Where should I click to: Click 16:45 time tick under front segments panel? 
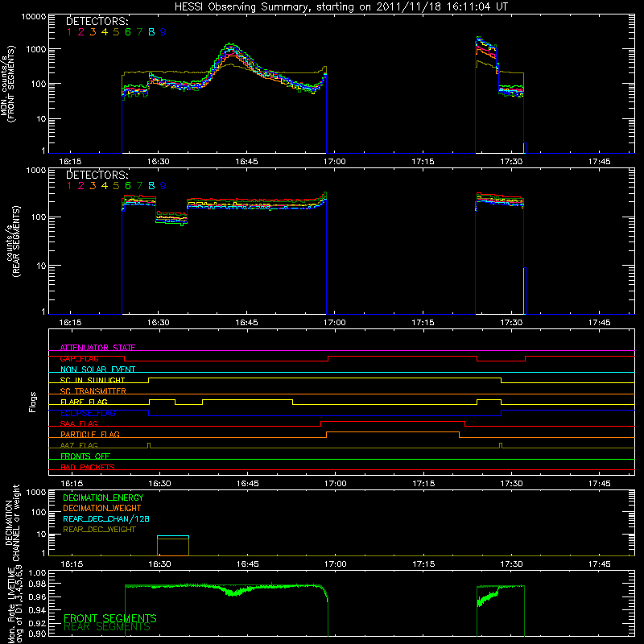[246, 162]
